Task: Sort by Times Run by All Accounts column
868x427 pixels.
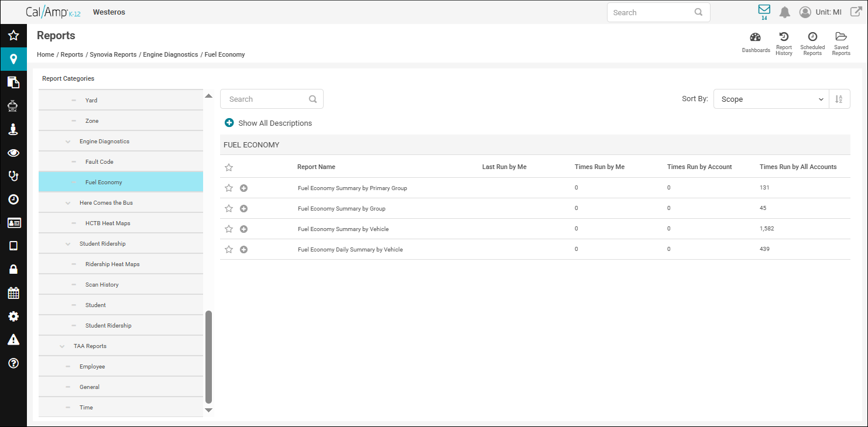Action: coord(798,167)
